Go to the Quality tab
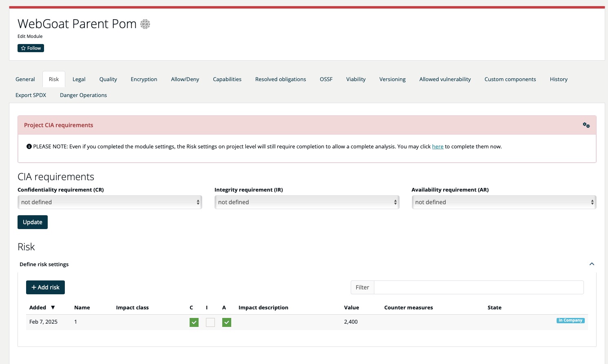The image size is (608, 364). click(108, 79)
